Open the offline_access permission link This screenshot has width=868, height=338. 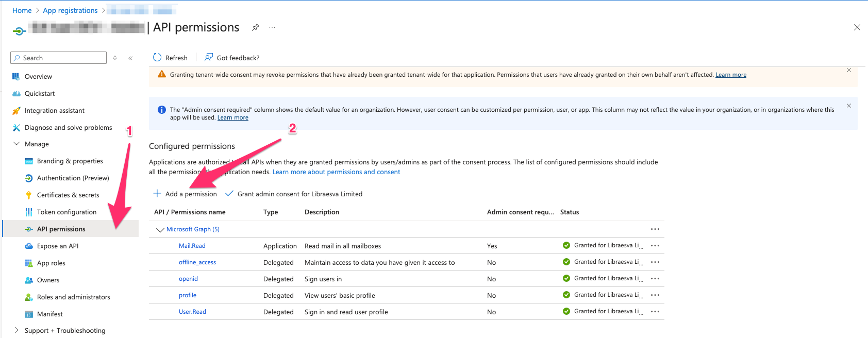click(x=197, y=262)
